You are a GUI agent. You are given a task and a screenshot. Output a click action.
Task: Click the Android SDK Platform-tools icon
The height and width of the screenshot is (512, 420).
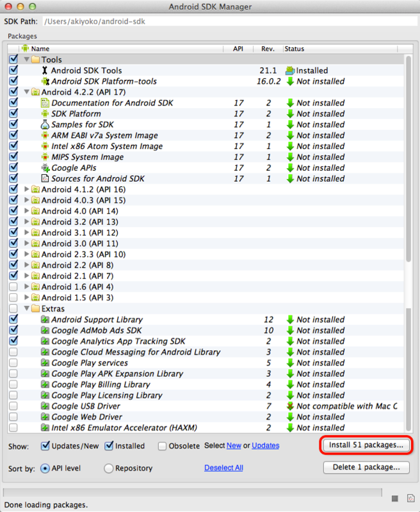45,81
